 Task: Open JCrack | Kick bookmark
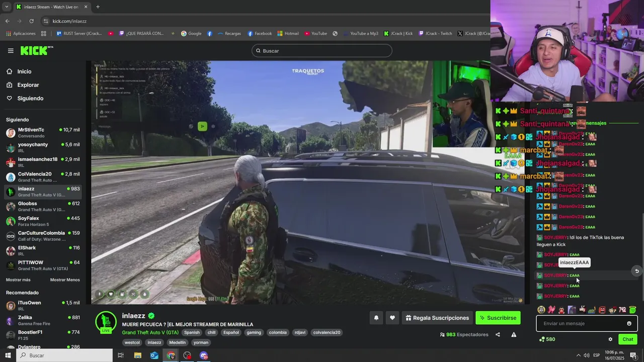coord(398,34)
